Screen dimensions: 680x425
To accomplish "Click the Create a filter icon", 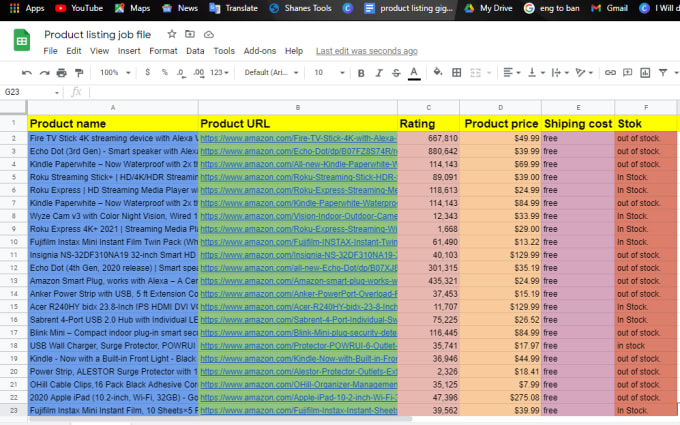I will click(x=663, y=72).
